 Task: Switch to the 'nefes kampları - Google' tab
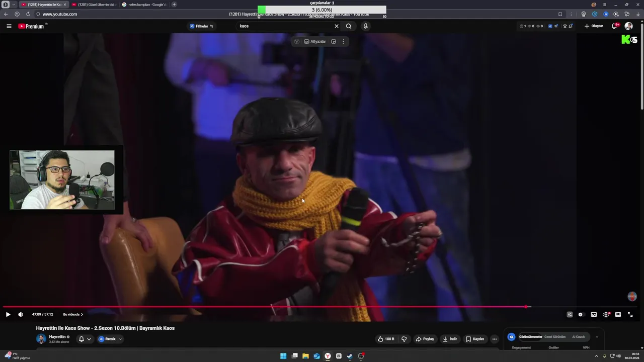[x=145, y=5]
